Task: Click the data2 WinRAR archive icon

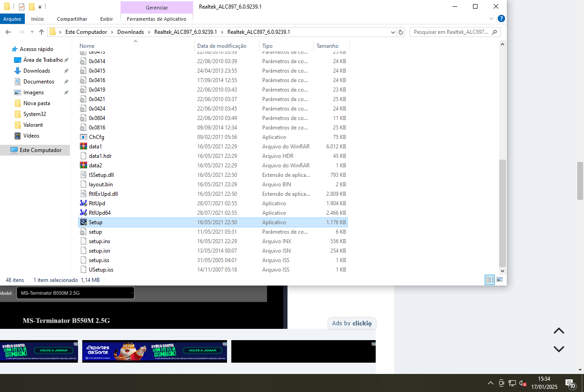Action: (83, 166)
